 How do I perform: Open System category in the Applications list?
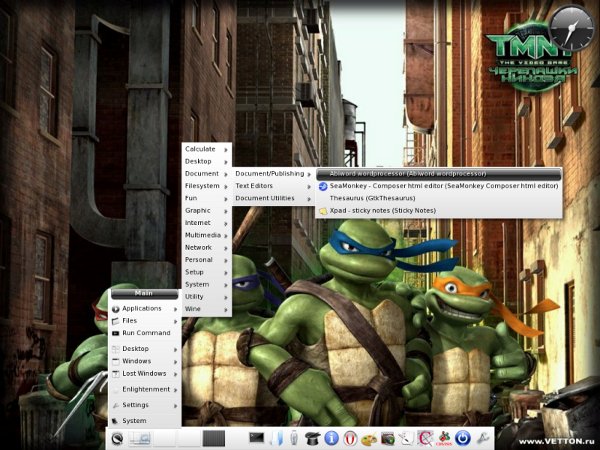[207, 284]
